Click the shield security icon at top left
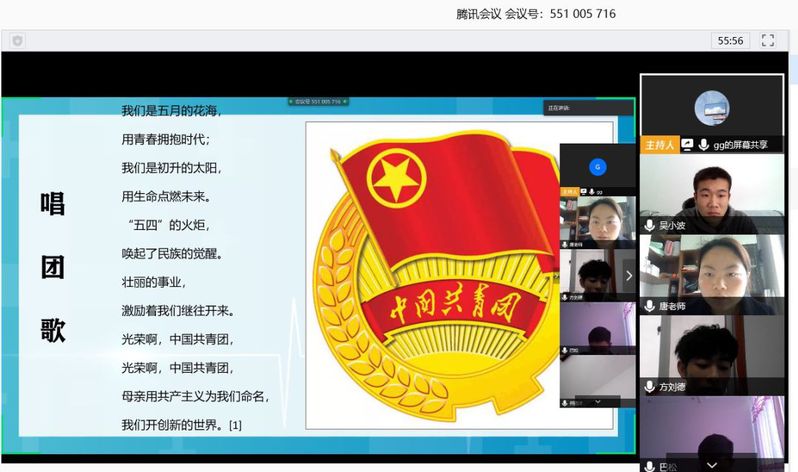The image size is (798, 472). click(x=17, y=40)
